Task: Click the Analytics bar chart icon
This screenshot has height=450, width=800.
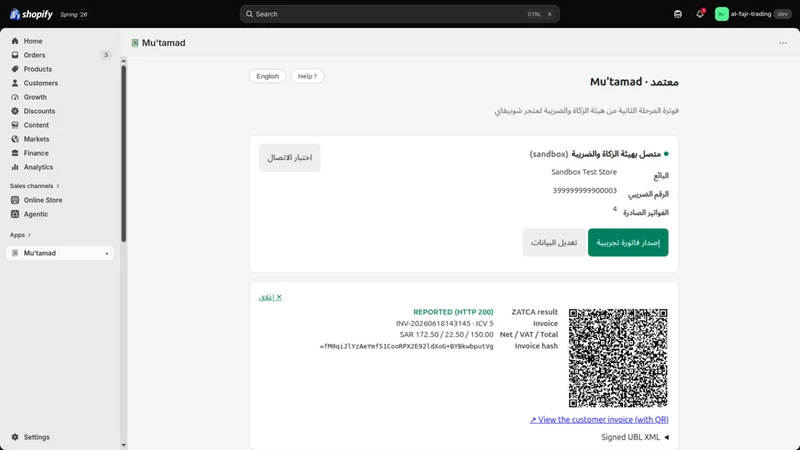Action: 15,167
